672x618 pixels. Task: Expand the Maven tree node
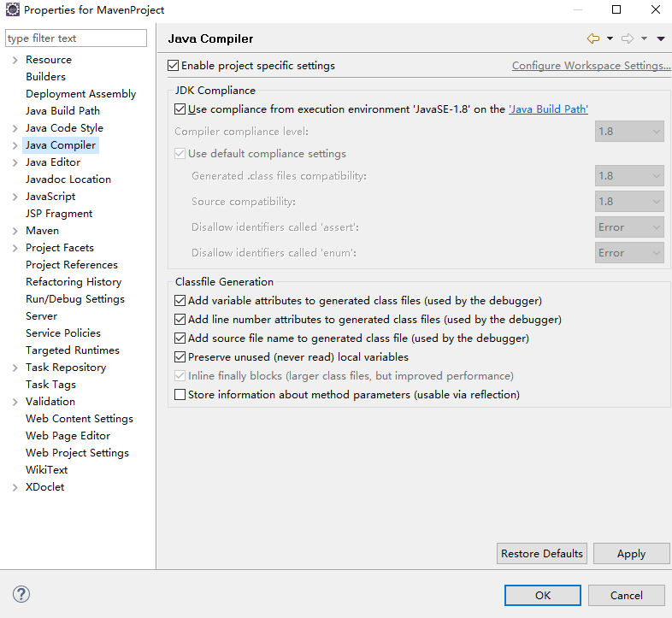15,231
